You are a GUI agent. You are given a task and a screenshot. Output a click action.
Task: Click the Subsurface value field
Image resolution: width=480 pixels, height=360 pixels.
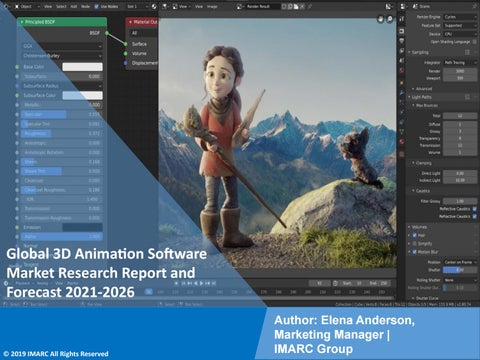pos(62,76)
